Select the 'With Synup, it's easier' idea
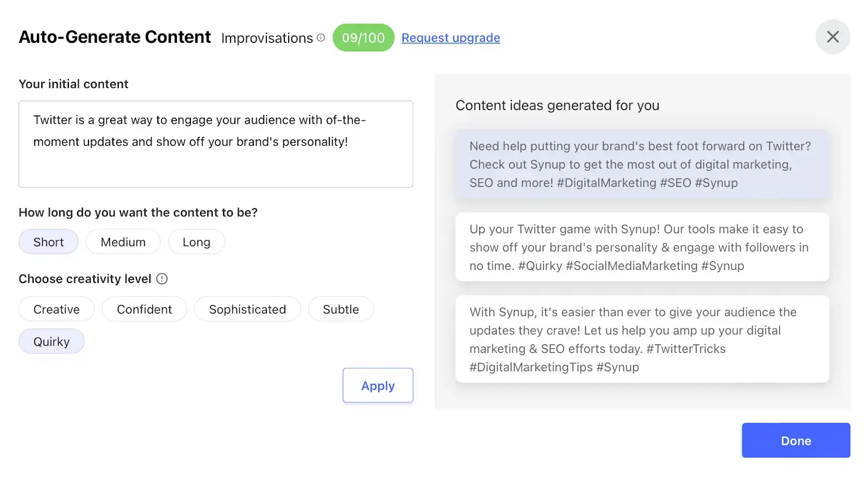Viewport: 868px width, 477px height. (642, 339)
